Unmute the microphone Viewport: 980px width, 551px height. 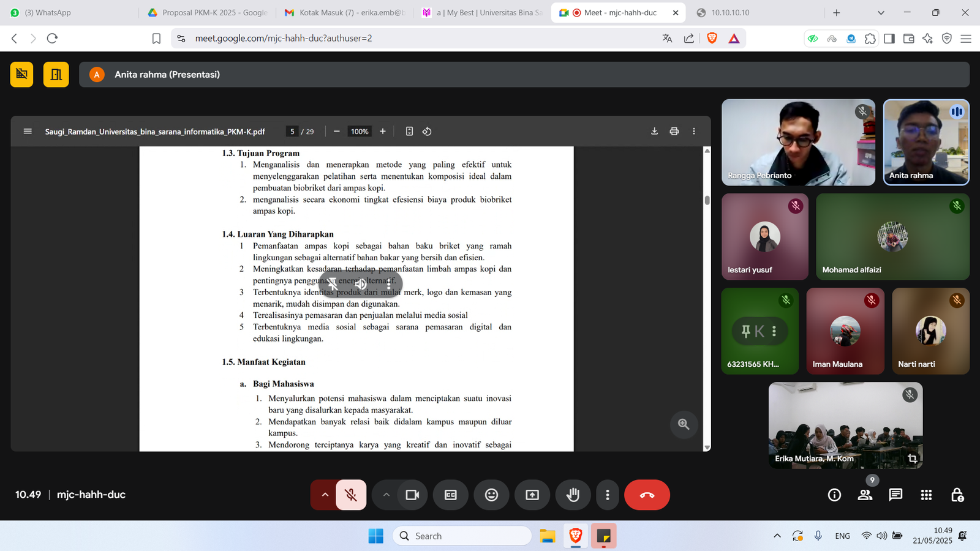tap(351, 495)
